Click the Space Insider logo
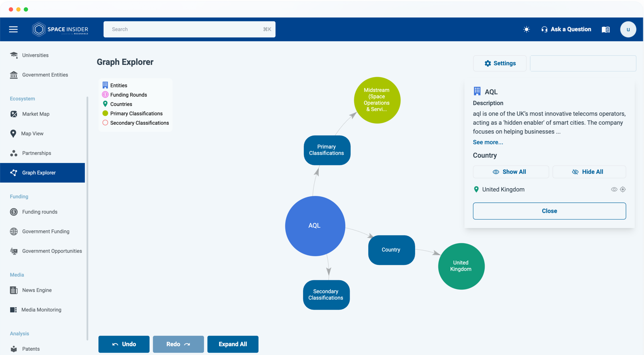 tap(60, 29)
